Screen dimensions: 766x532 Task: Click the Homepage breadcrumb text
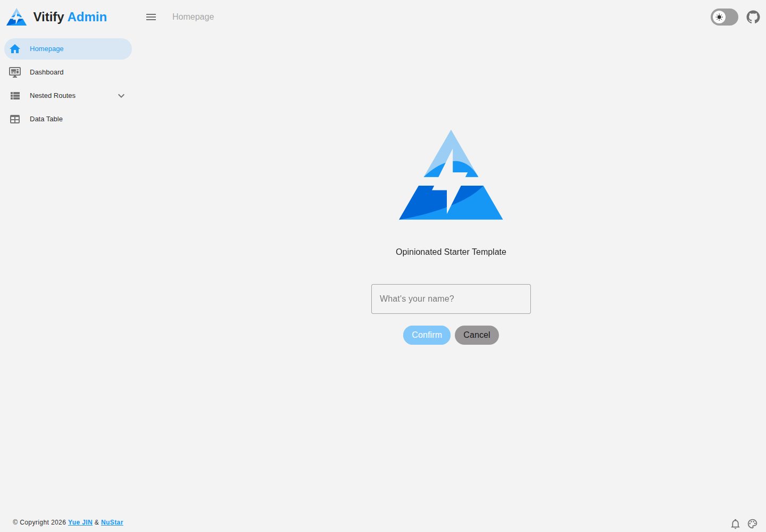pos(193,17)
